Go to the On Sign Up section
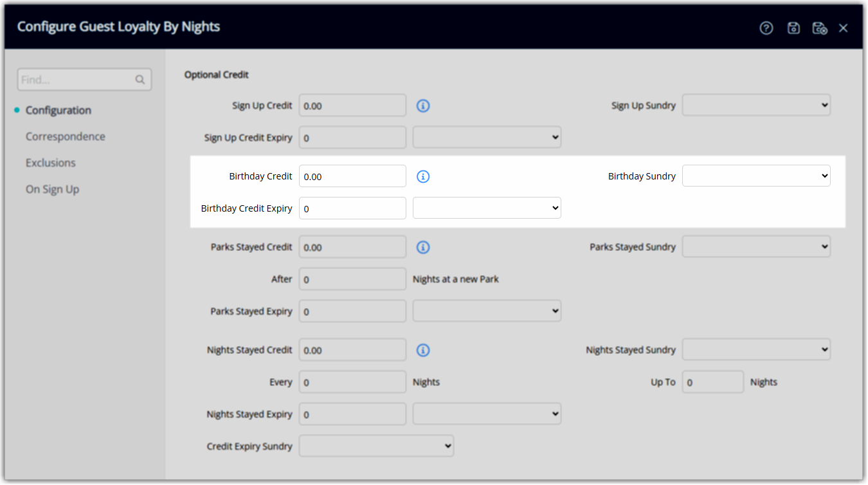The height and width of the screenshot is (485, 868). click(x=53, y=189)
